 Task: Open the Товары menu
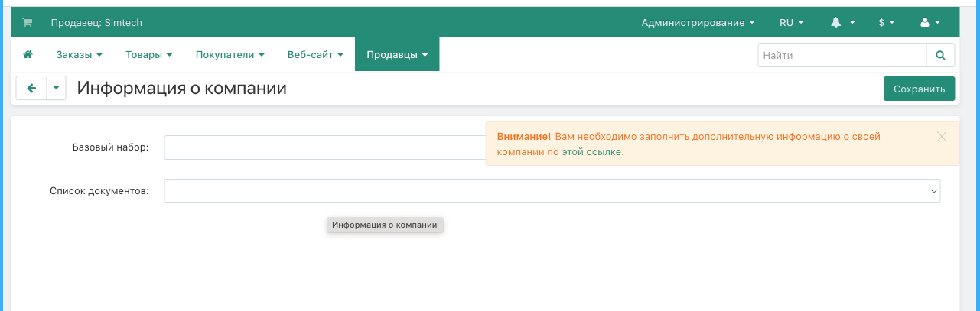pos(148,55)
